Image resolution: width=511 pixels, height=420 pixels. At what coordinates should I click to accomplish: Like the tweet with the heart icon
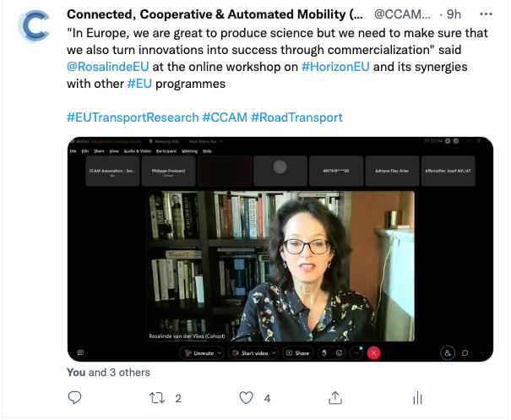(x=246, y=398)
